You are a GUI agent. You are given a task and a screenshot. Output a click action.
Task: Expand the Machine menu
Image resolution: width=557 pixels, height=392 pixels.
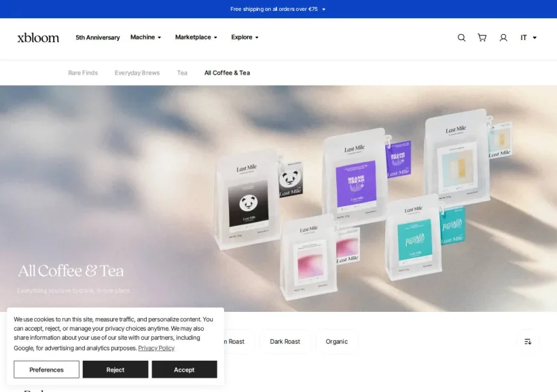click(x=145, y=37)
